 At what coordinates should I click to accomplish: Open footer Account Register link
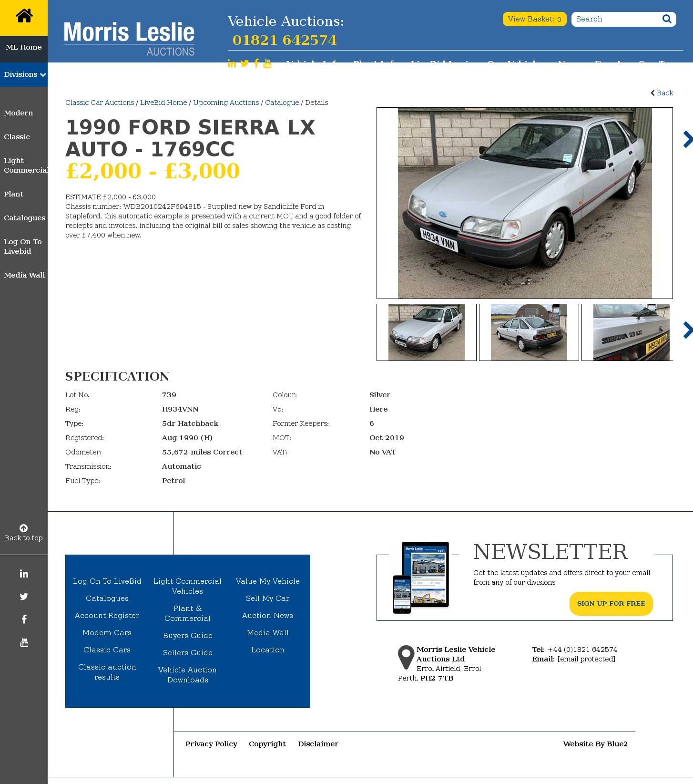(x=107, y=616)
